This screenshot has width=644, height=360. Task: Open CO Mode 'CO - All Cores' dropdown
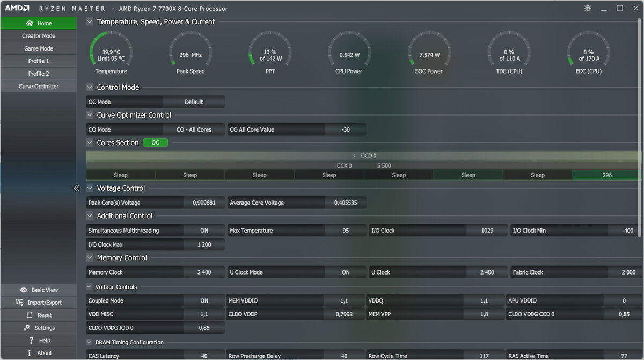point(194,129)
